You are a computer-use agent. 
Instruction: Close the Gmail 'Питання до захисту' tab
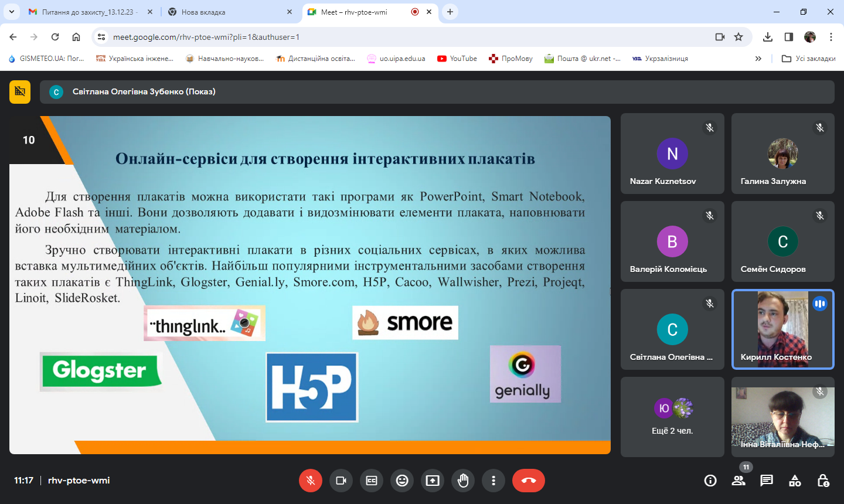point(150,12)
